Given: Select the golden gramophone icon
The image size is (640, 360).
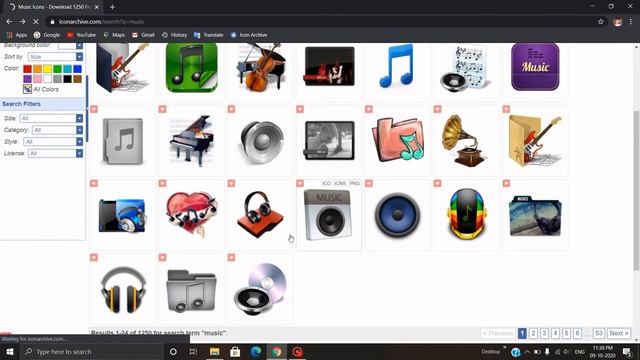Looking at the screenshot, I should (x=464, y=141).
